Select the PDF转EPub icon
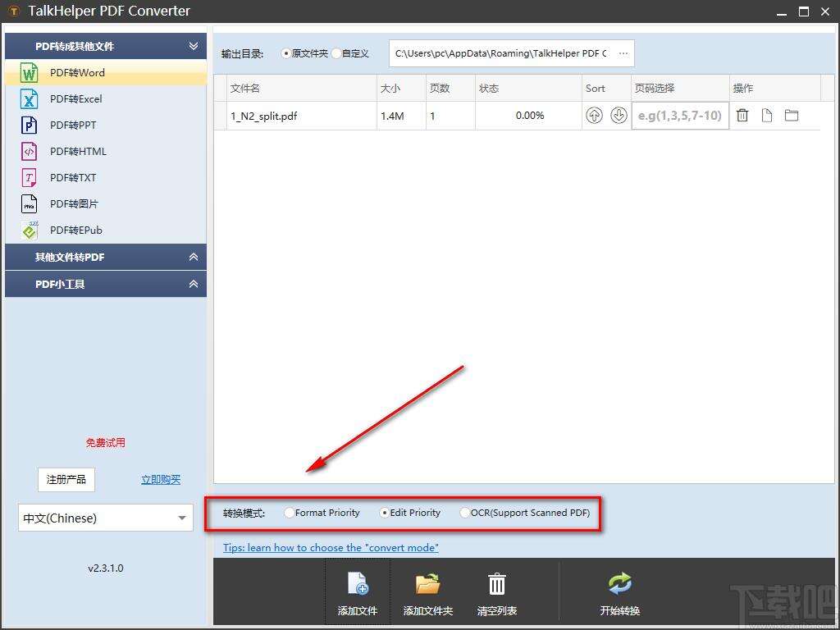Viewport: 840px width, 630px height. [29, 231]
